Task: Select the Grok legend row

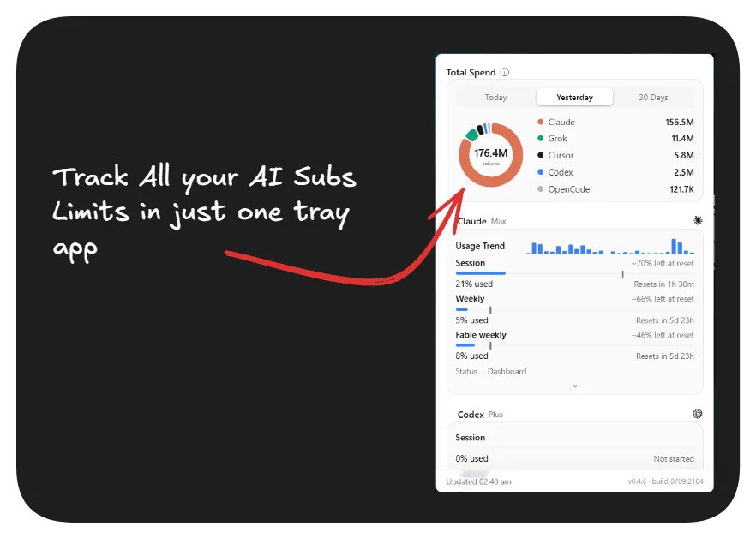Action: pos(615,139)
